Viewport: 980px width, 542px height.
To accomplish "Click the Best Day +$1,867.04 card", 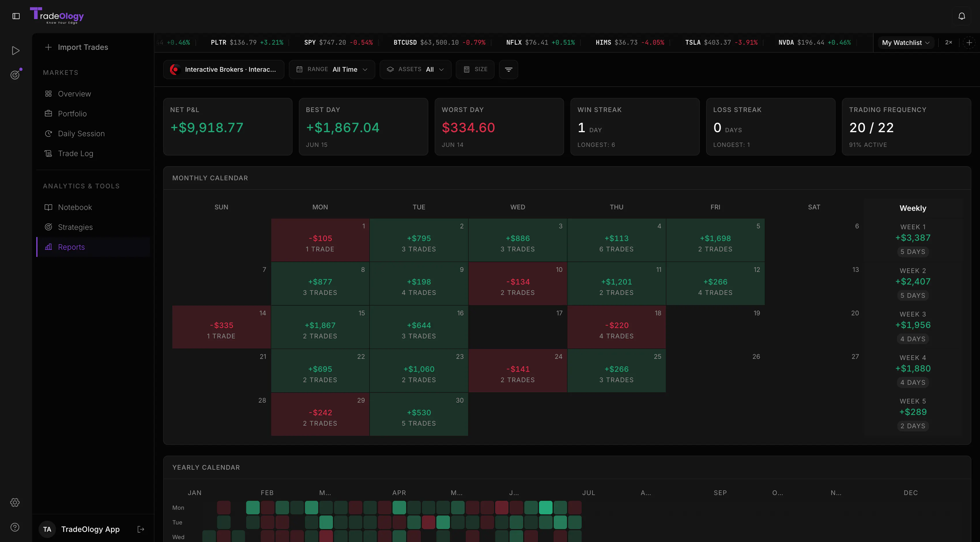I will tap(363, 126).
